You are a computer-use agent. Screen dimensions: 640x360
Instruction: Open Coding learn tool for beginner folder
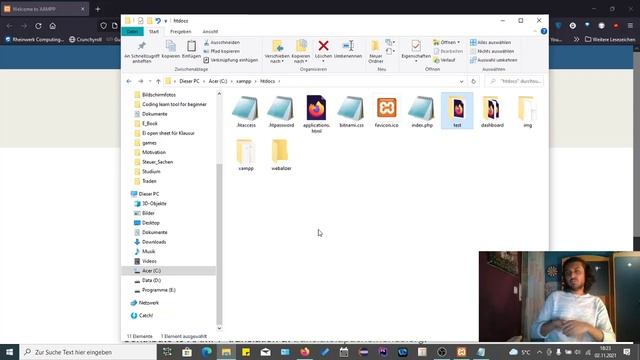coord(174,104)
